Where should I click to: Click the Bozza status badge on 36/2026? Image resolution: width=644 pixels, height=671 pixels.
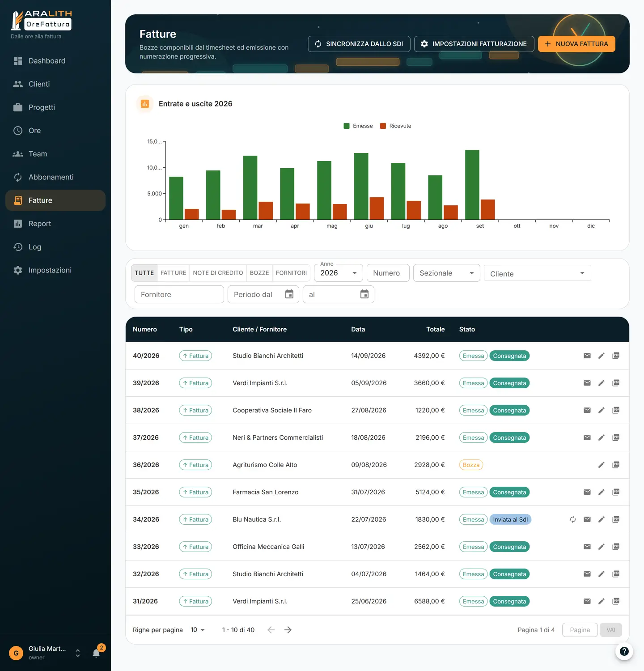pyautogui.click(x=471, y=465)
